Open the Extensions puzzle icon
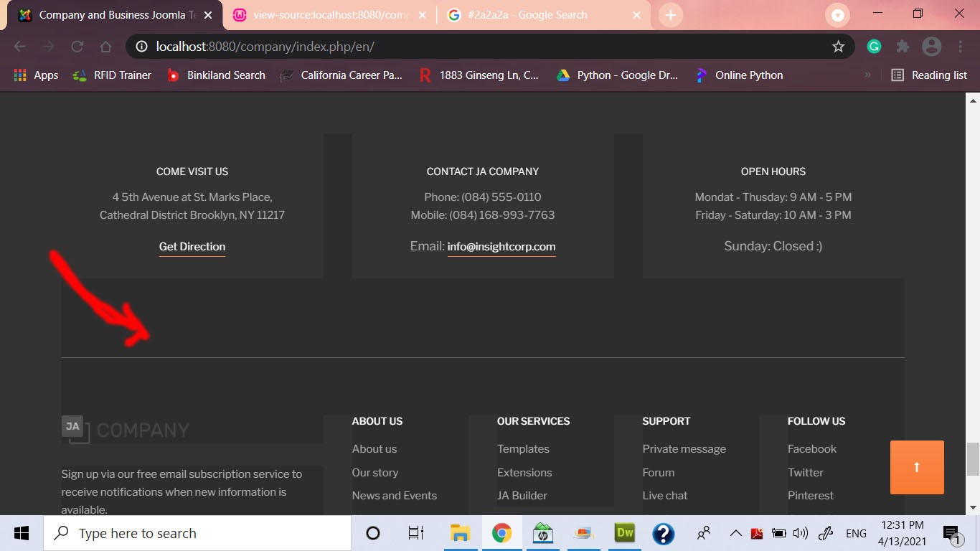Viewport: 980px width, 551px height. point(903,47)
